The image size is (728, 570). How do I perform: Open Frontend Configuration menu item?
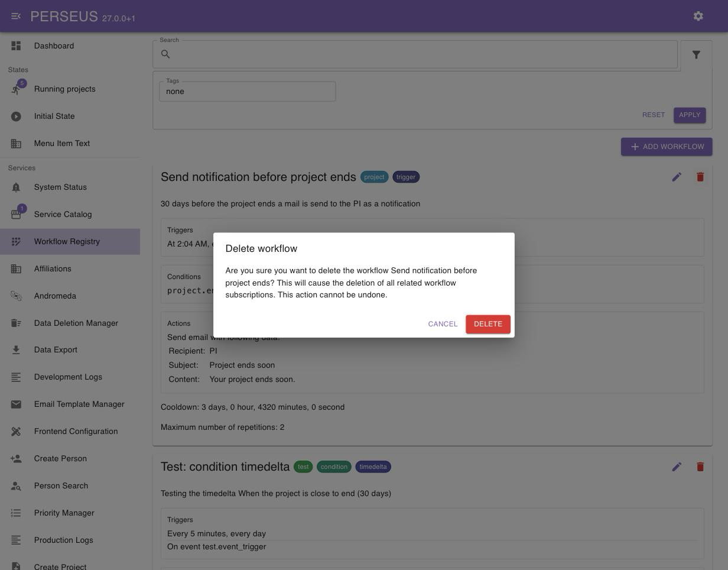(x=70, y=432)
